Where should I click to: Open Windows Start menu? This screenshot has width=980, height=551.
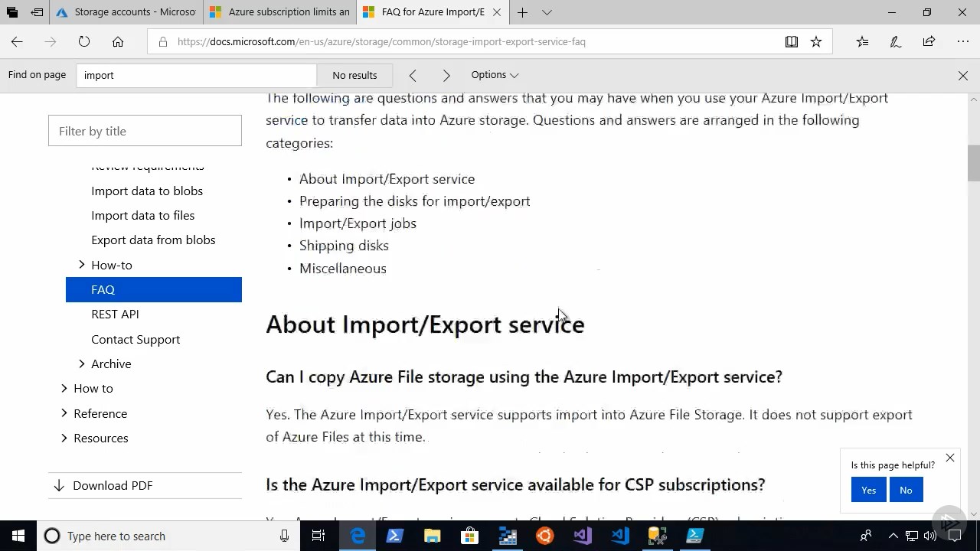pos(18,536)
